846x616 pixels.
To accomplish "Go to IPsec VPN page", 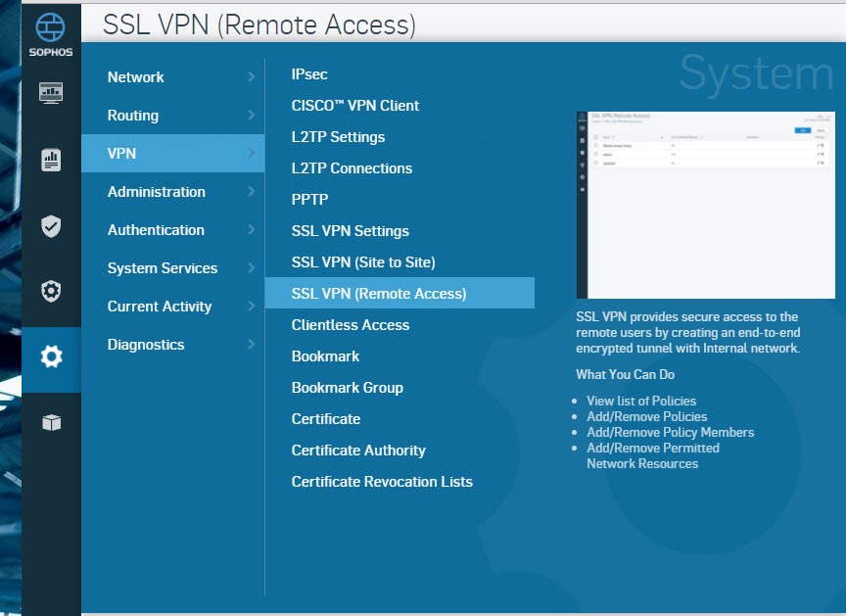I will tap(309, 74).
